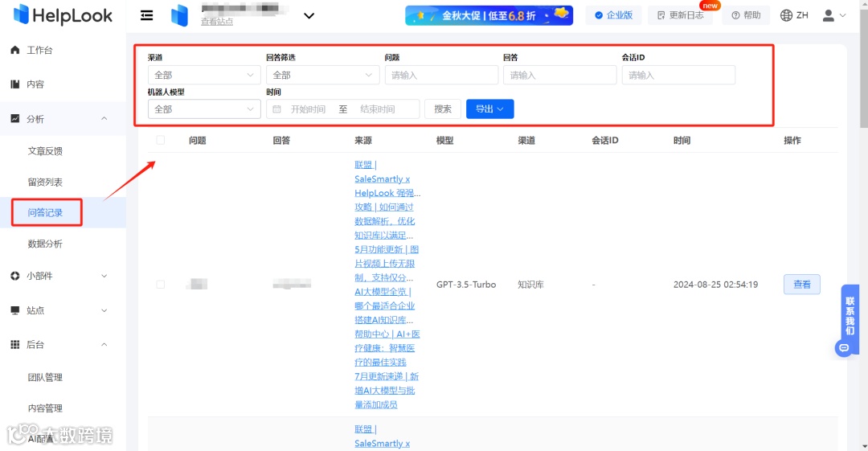Open 内容管理 page
The width and height of the screenshot is (868, 451).
pyautogui.click(x=45, y=408)
